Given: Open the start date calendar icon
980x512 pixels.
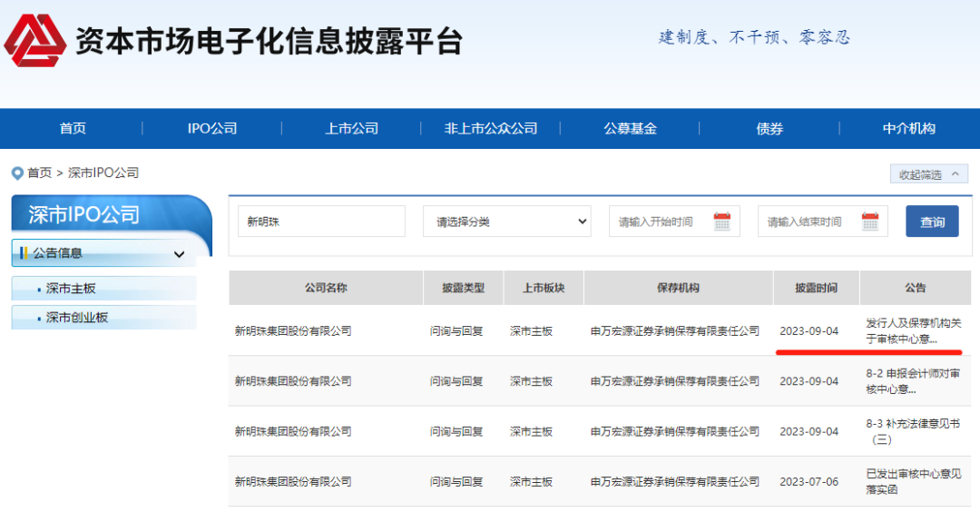Looking at the screenshot, I should [x=722, y=222].
